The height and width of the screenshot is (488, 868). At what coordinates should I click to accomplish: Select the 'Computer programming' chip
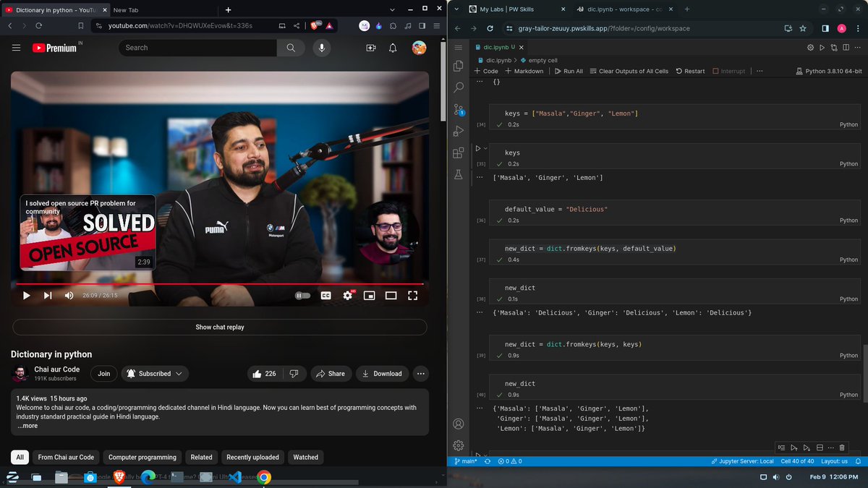coord(142,457)
